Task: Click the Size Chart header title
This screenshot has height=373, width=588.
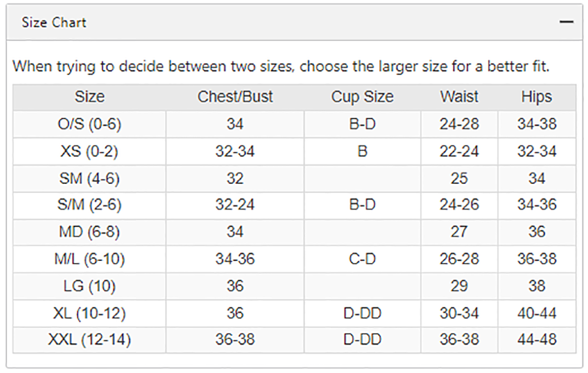Action: [54, 23]
